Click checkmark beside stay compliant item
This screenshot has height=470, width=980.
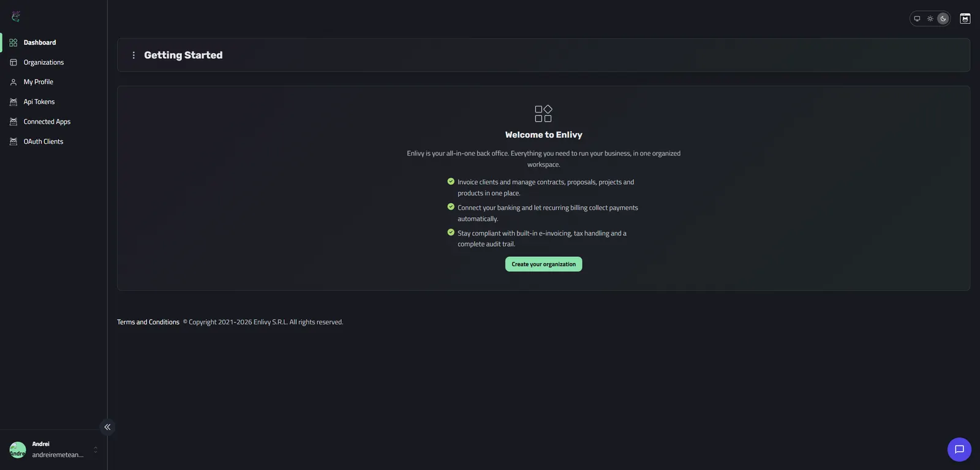451,233
